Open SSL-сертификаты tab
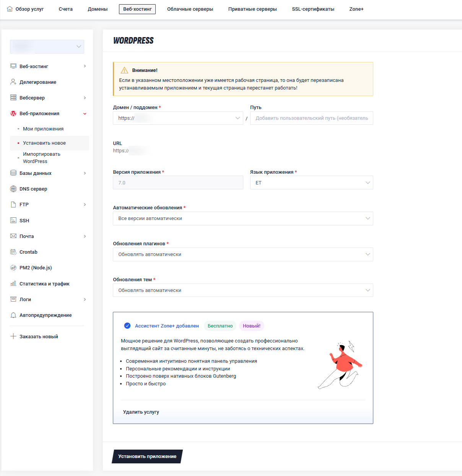This screenshot has height=476, width=462. pos(313,9)
